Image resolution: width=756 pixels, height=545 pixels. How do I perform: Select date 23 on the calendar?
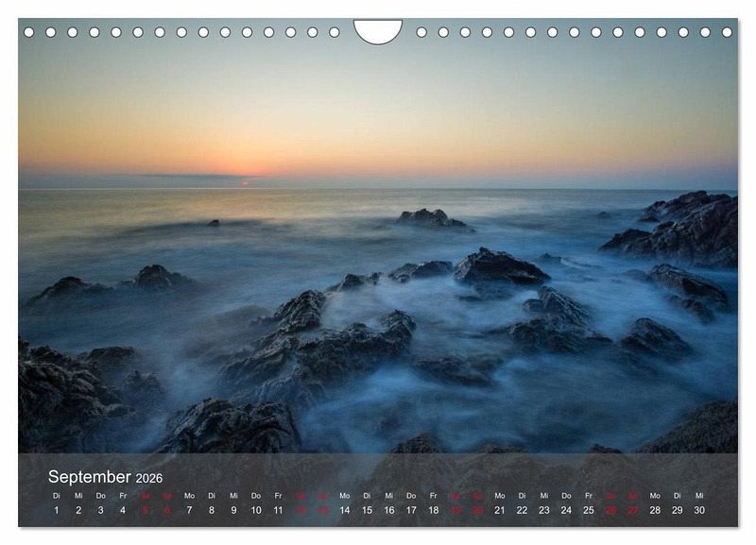543,510
